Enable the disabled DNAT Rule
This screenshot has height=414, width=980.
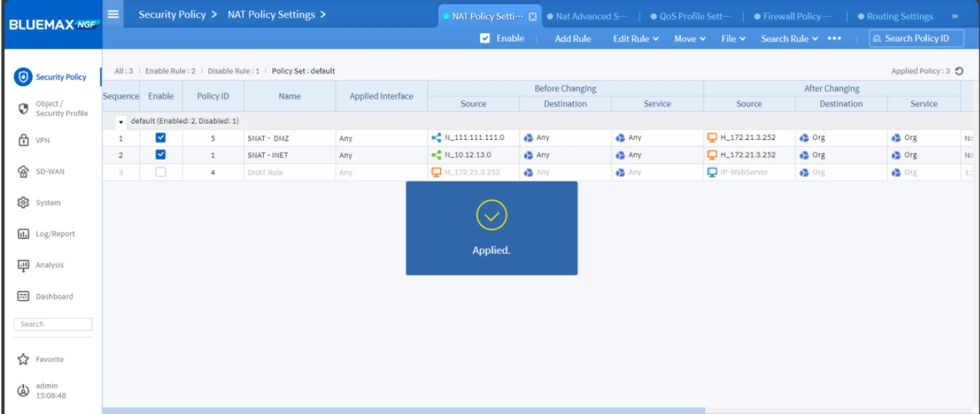[x=161, y=172]
